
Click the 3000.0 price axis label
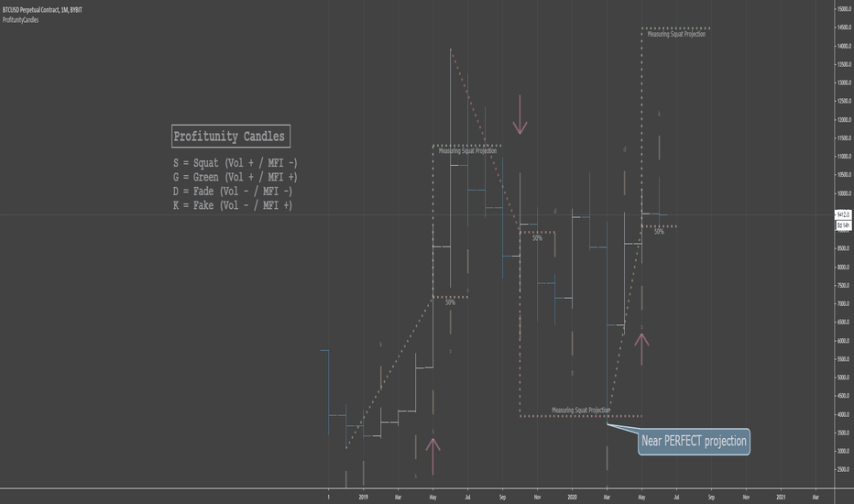click(x=844, y=451)
